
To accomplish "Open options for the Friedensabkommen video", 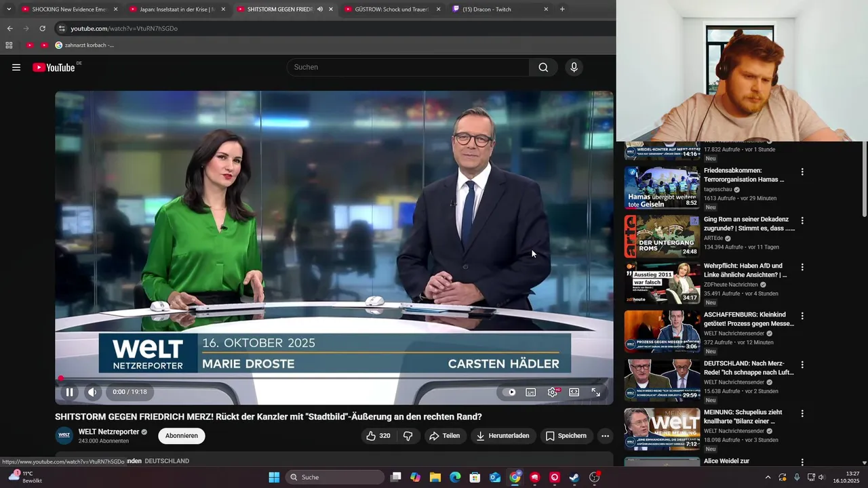I will [802, 172].
